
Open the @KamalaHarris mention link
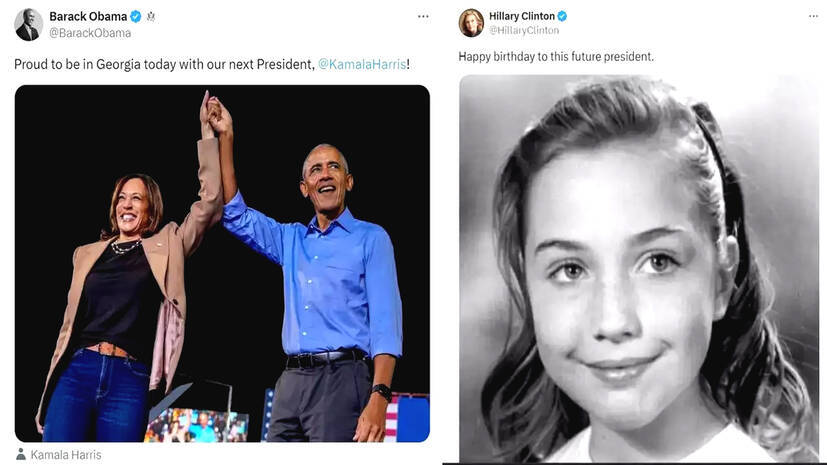(x=361, y=64)
